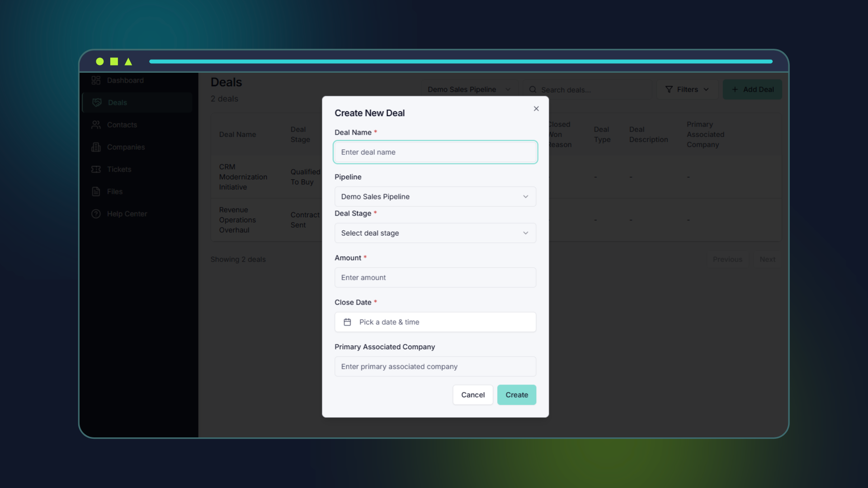Select the Deals shield icon in sidebar
This screenshot has width=868, height=488.
pyautogui.click(x=96, y=102)
